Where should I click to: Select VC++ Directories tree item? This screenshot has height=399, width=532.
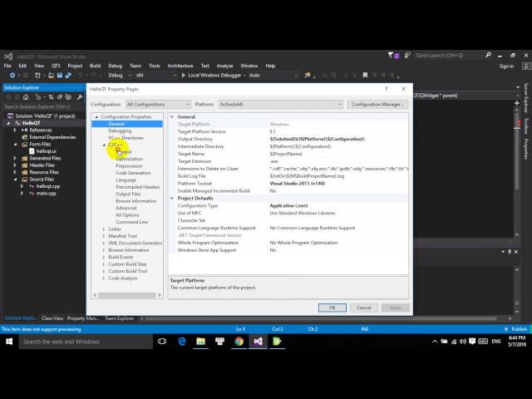coord(126,138)
